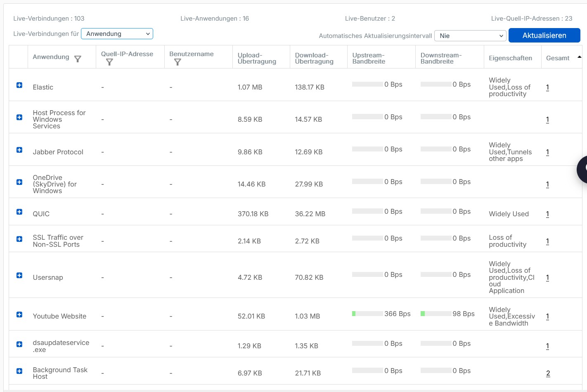Click the Anwendung column filter icon

coord(78,59)
